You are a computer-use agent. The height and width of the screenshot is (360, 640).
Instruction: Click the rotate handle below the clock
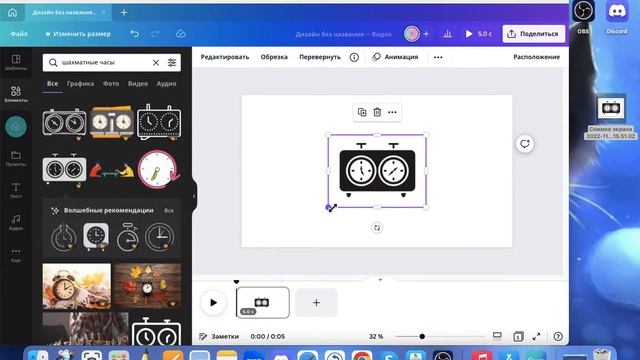[x=377, y=228]
